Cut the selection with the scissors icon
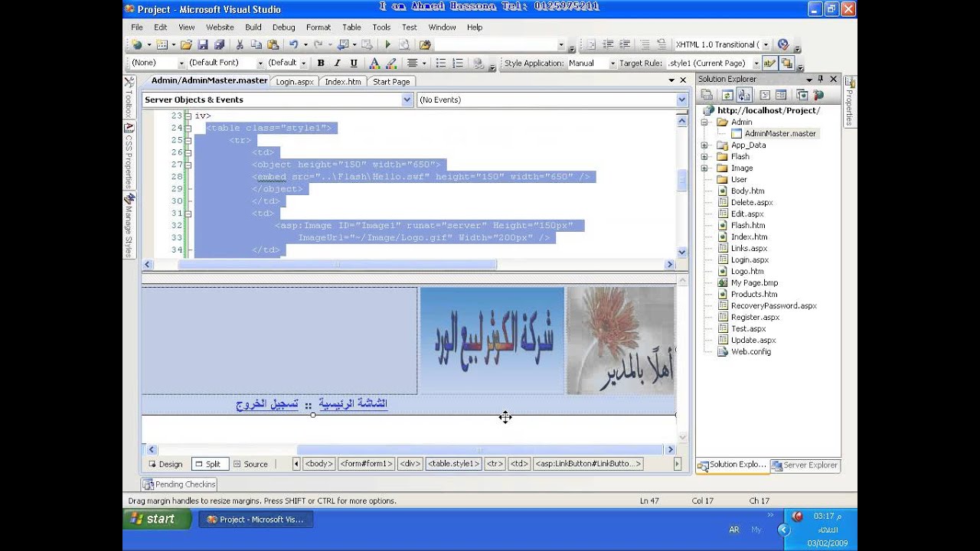 coord(240,45)
